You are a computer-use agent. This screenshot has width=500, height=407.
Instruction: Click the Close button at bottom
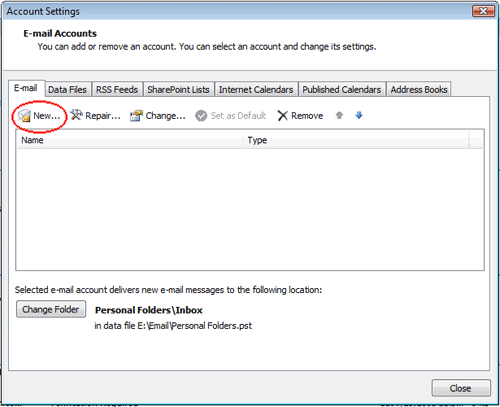(461, 388)
